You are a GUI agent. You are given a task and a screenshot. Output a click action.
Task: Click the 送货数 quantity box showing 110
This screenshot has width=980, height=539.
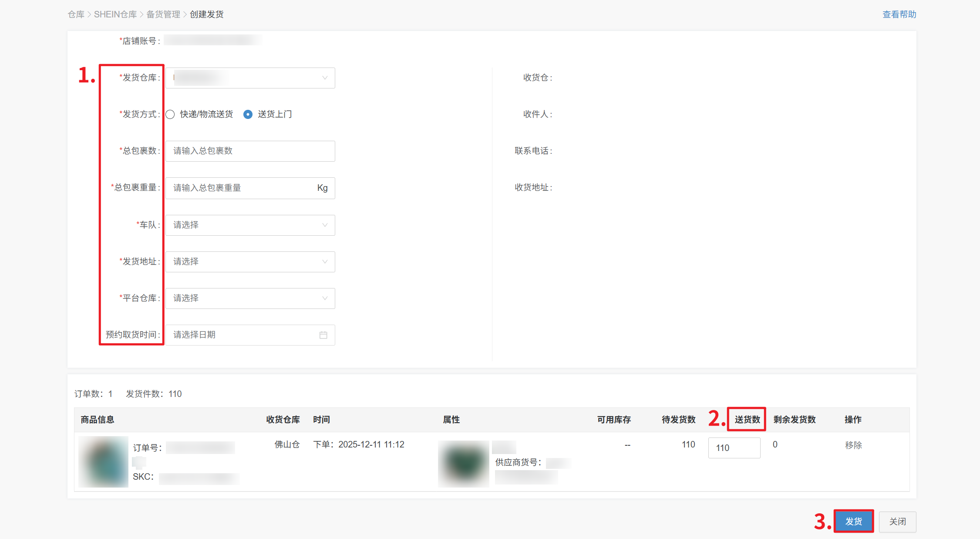click(x=734, y=448)
